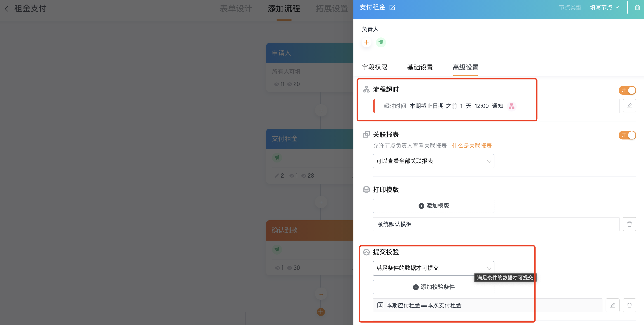Add a node below 支付租金 card with plus

(x=321, y=203)
